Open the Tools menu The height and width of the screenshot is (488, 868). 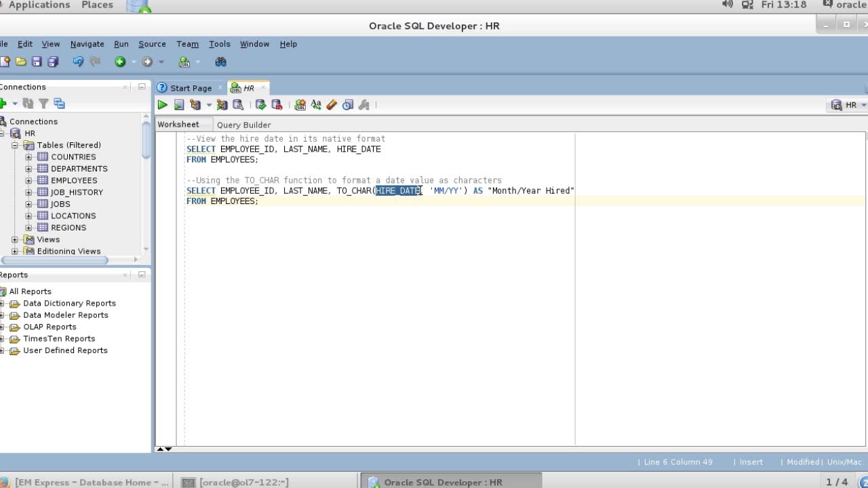point(219,44)
